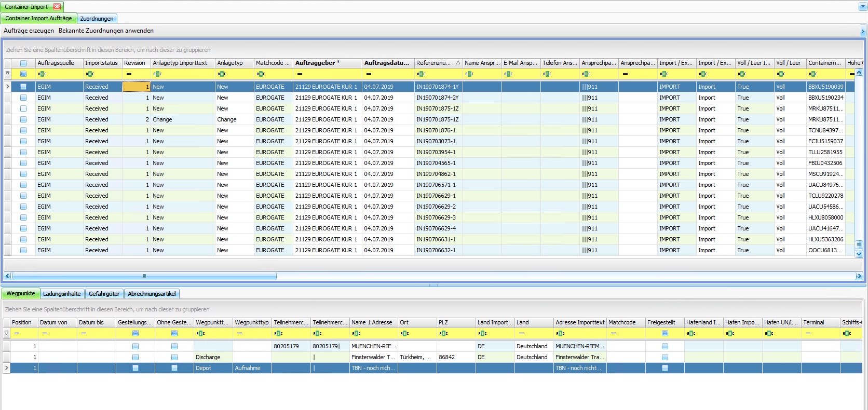This screenshot has width=868, height=410.
Task: Toggle checkbox for order IN190703073-1
Action: coord(23,141)
